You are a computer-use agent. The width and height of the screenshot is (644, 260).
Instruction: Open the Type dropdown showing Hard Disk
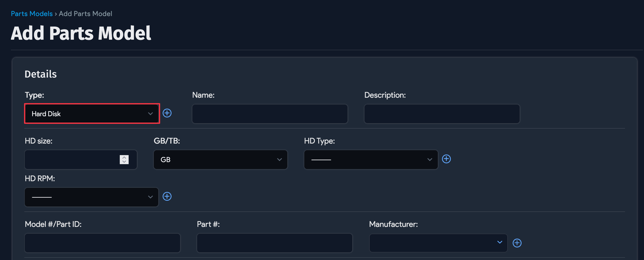(92, 114)
